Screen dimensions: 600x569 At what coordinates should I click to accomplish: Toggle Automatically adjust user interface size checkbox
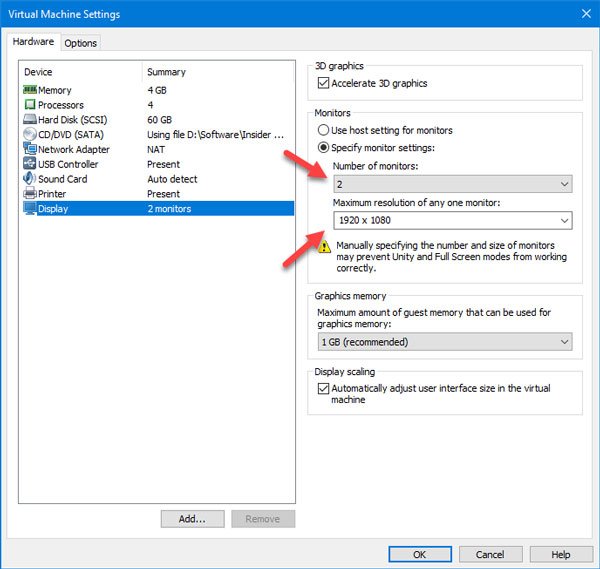pos(323,388)
